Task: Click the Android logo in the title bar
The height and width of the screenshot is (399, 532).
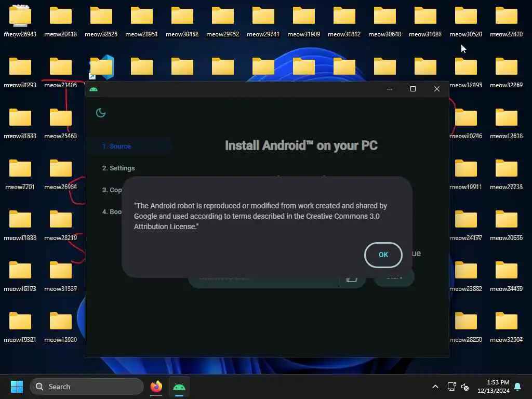Action: point(94,89)
